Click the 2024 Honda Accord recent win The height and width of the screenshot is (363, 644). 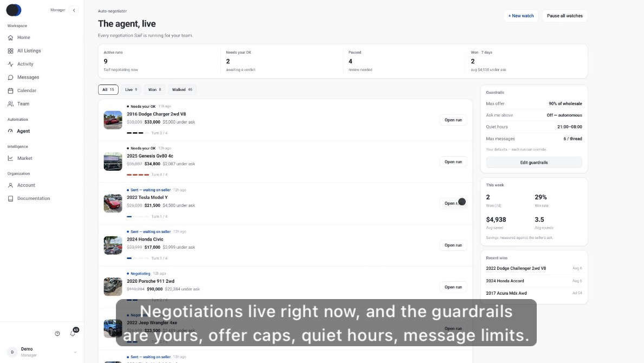click(505, 281)
